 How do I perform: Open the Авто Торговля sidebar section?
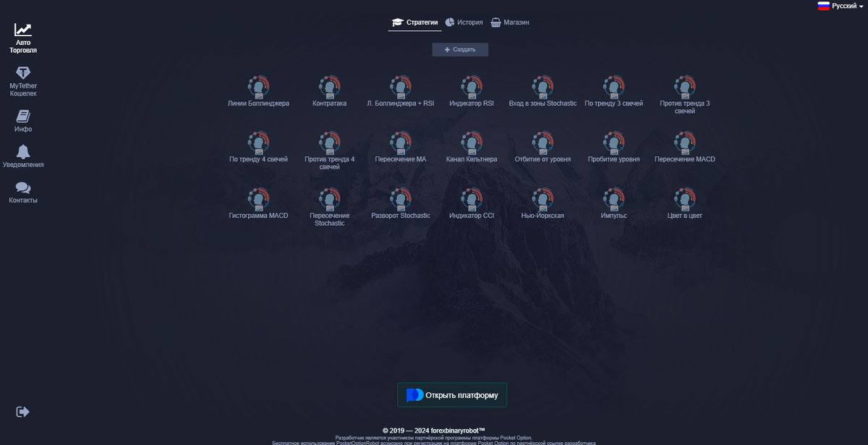[x=23, y=38]
